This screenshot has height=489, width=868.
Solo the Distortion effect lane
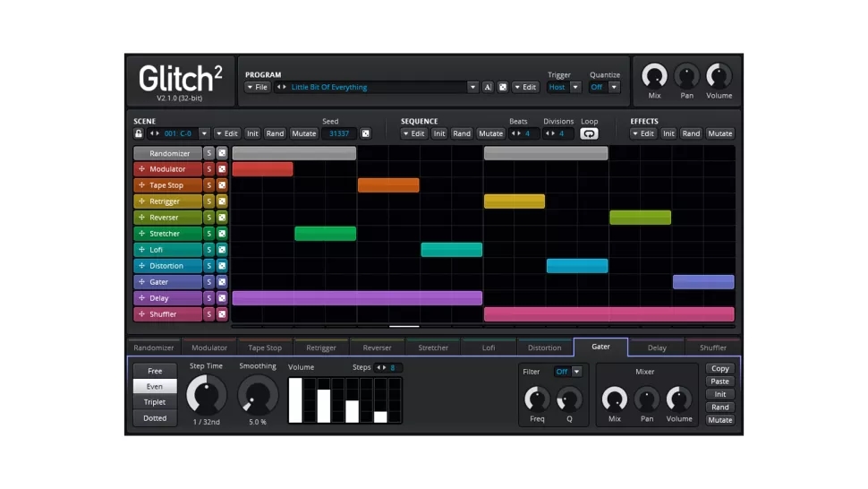[x=209, y=266]
